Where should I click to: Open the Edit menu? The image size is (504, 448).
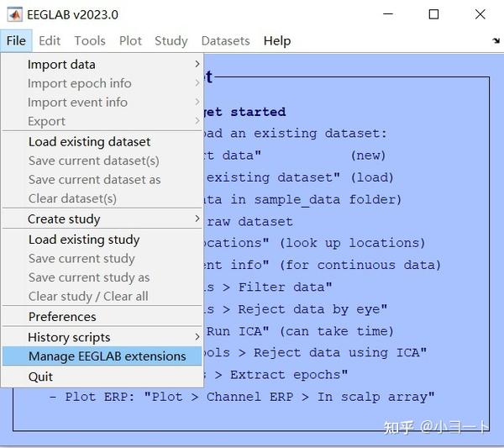pyautogui.click(x=50, y=40)
